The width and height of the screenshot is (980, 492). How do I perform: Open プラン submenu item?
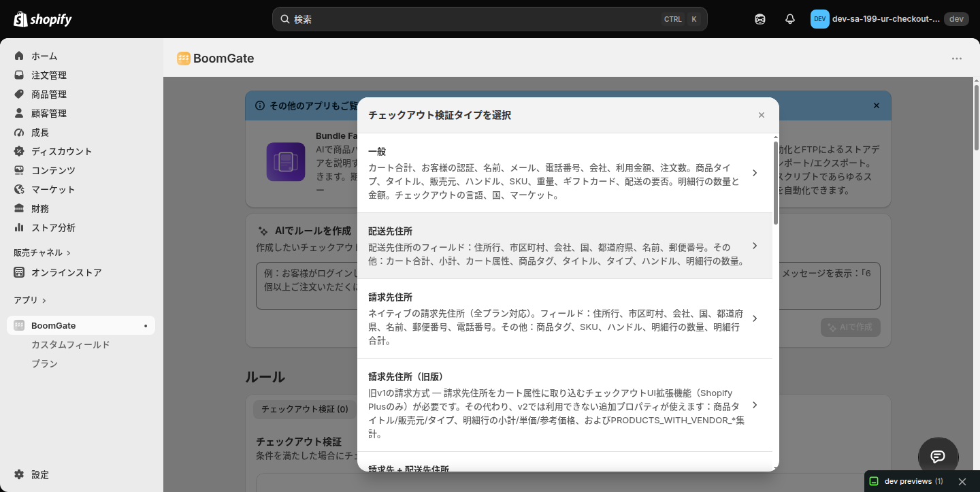coord(45,363)
